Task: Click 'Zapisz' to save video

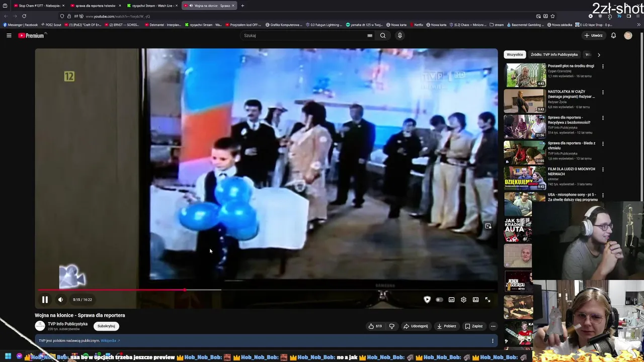Action: (473, 326)
